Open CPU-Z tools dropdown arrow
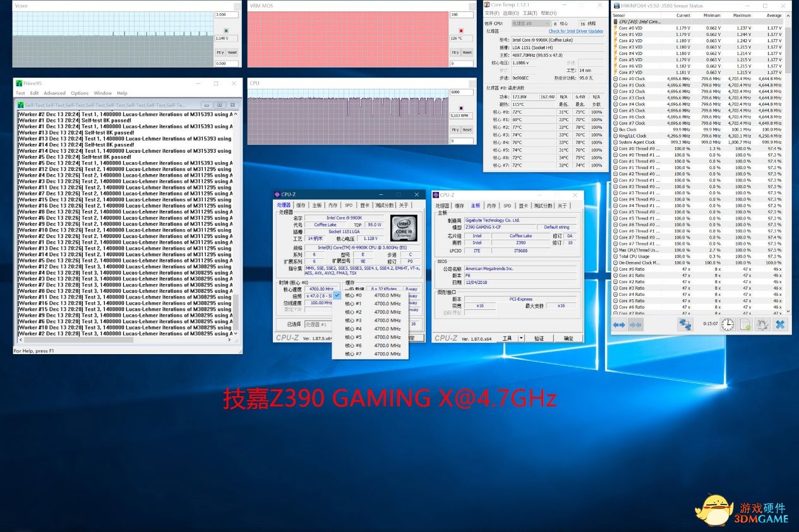This screenshot has width=799, height=532. click(521, 338)
